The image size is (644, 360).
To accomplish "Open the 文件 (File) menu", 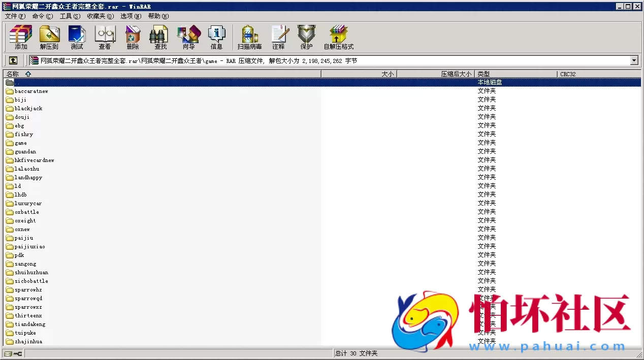I will pyautogui.click(x=15, y=16).
